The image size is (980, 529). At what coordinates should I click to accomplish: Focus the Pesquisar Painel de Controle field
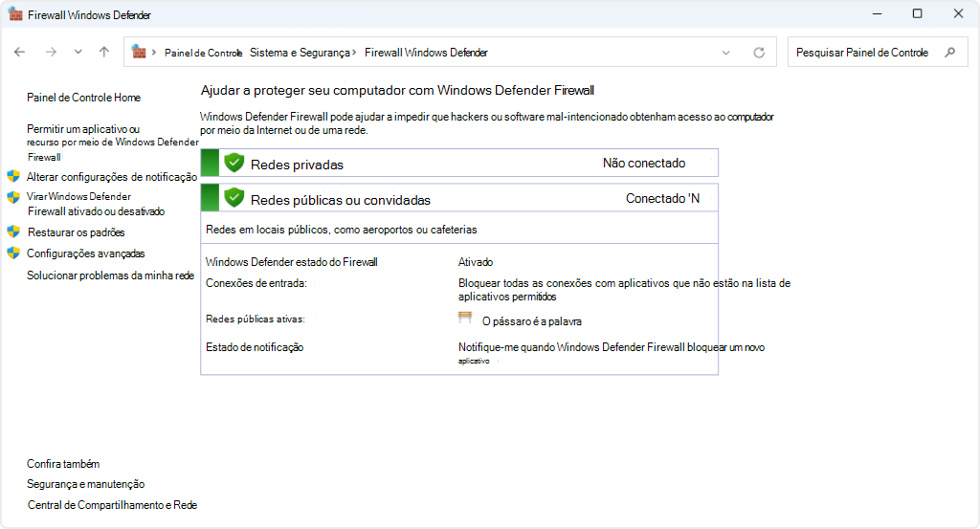tap(862, 53)
